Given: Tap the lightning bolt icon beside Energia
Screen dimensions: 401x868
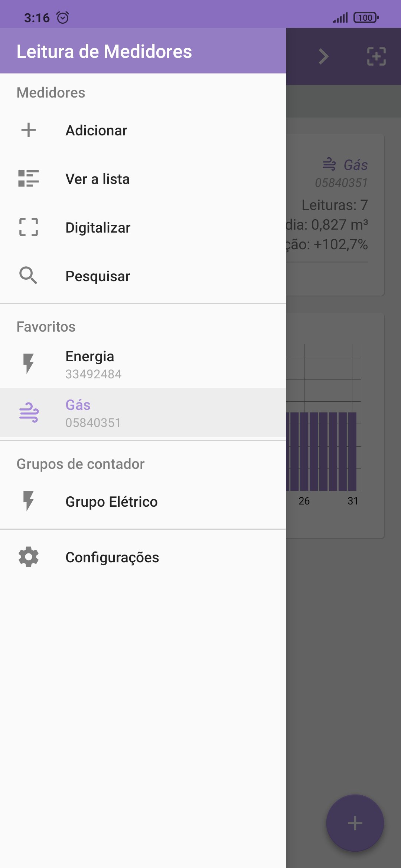Looking at the screenshot, I should tap(29, 364).
